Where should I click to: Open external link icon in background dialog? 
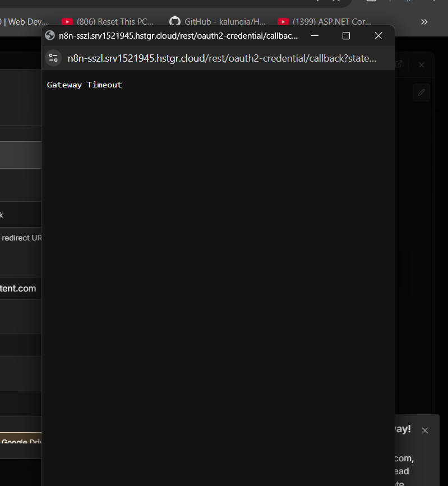(x=399, y=64)
